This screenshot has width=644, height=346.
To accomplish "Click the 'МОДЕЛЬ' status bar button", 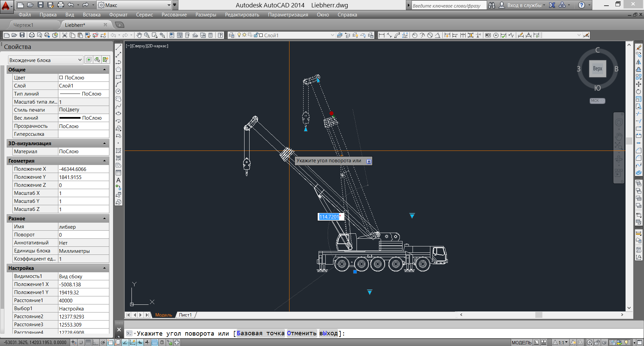I will point(521,342).
